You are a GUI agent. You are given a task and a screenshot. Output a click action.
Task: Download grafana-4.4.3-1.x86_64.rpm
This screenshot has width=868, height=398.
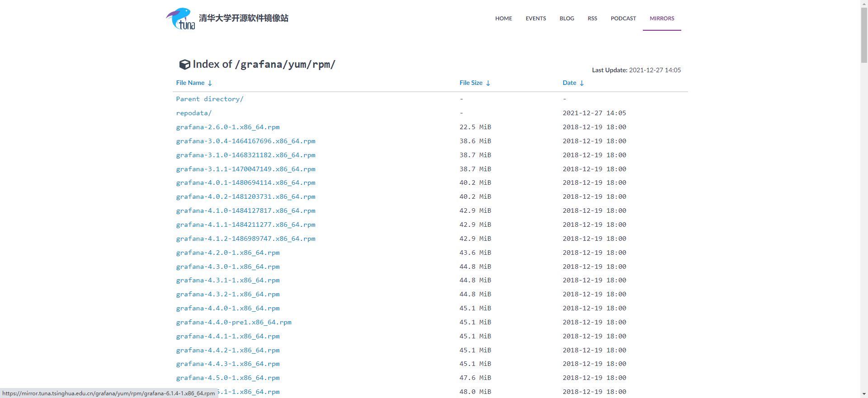(x=228, y=364)
